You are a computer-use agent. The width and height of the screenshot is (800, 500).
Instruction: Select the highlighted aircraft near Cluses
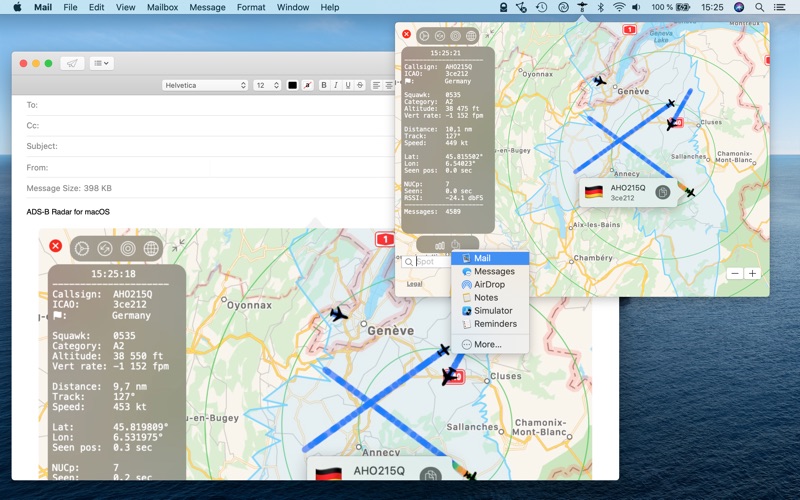pyautogui.click(x=672, y=123)
